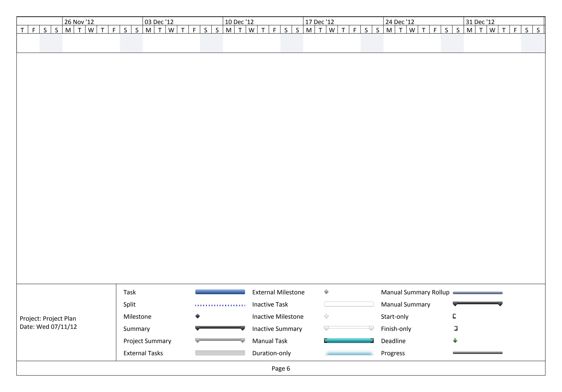The width and height of the screenshot is (562, 392).
Task: Click the blue Task bar swatch
Action: tap(220, 292)
